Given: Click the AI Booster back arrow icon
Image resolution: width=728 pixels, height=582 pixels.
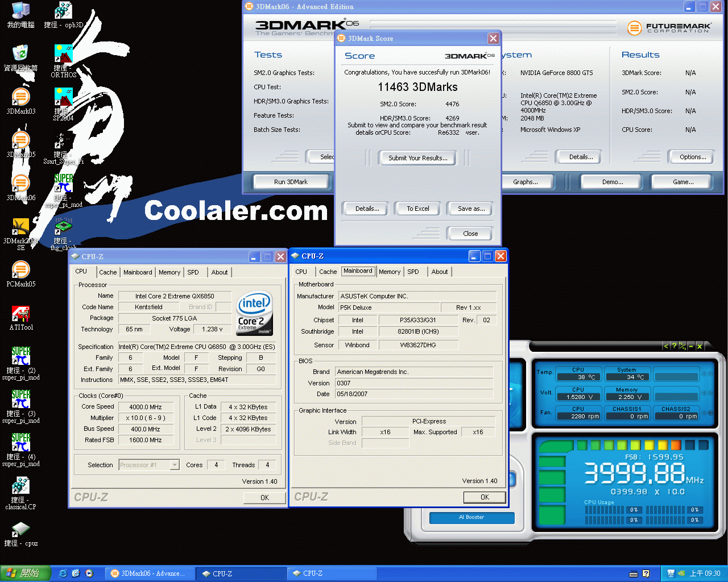Looking at the screenshot, I should click(666, 346).
